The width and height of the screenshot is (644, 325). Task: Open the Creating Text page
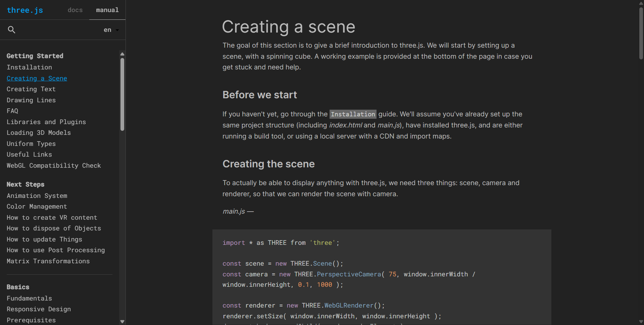(x=31, y=89)
